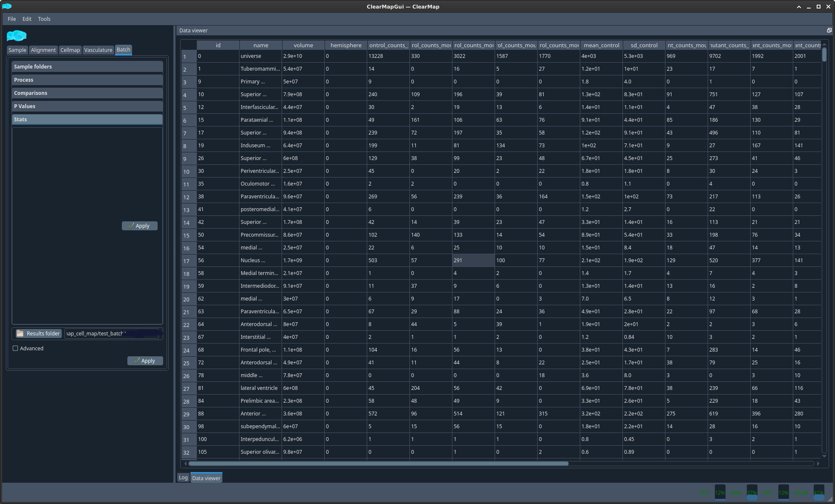
Task: Select the Sample tab in navigation
Action: click(x=17, y=49)
